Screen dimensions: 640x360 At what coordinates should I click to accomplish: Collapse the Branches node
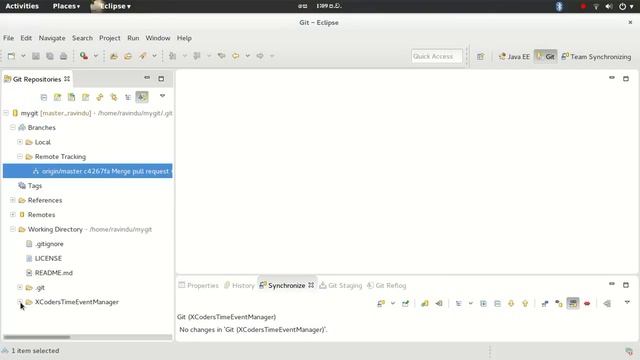pyautogui.click(x=13, y=127)
